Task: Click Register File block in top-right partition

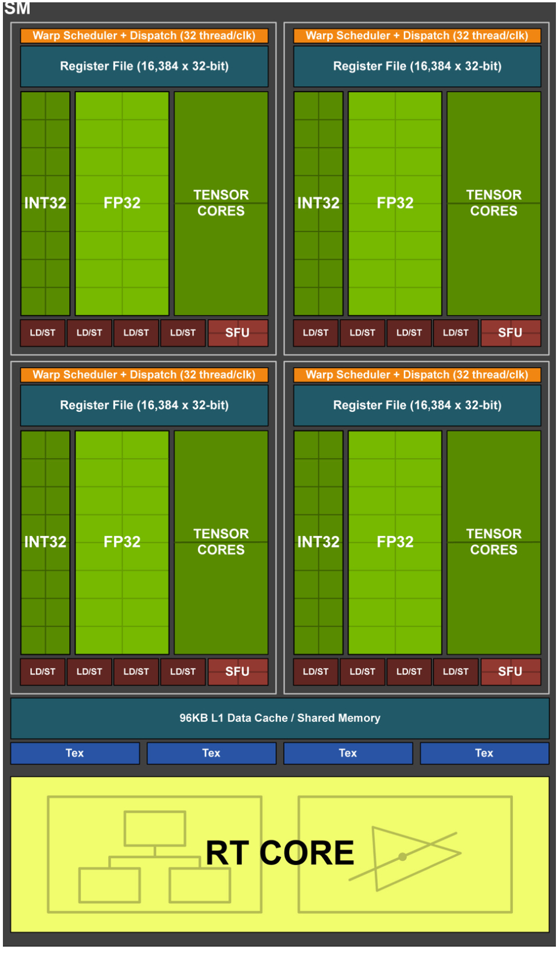Action: click(417, 66)
